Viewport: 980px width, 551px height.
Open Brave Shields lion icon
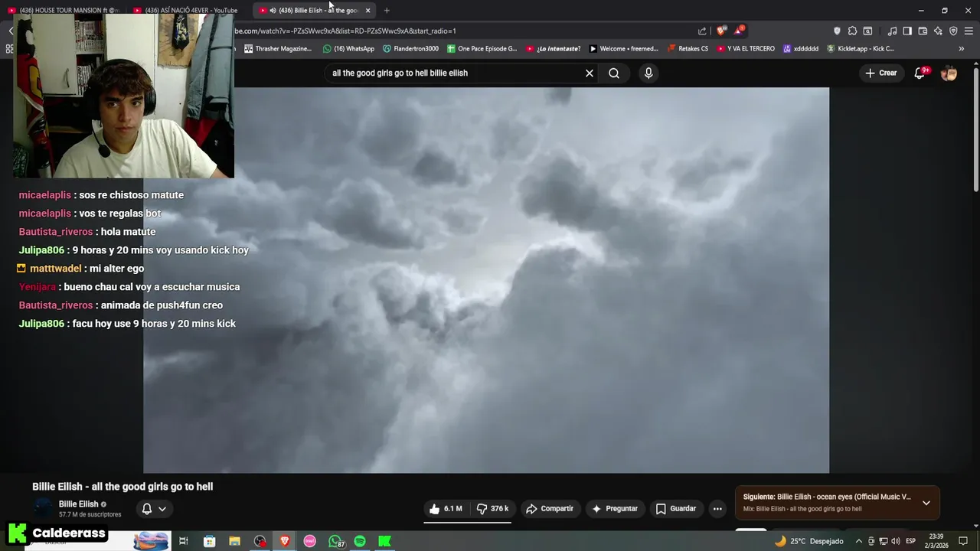point(721,31)
